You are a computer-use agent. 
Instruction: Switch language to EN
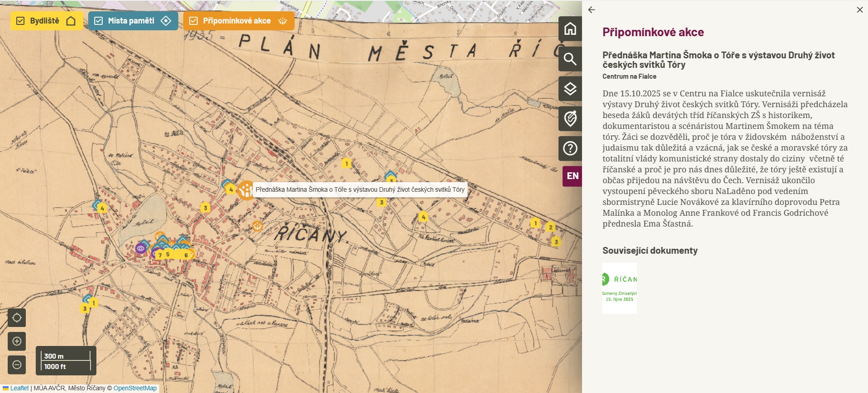click(x=572, y=176)
